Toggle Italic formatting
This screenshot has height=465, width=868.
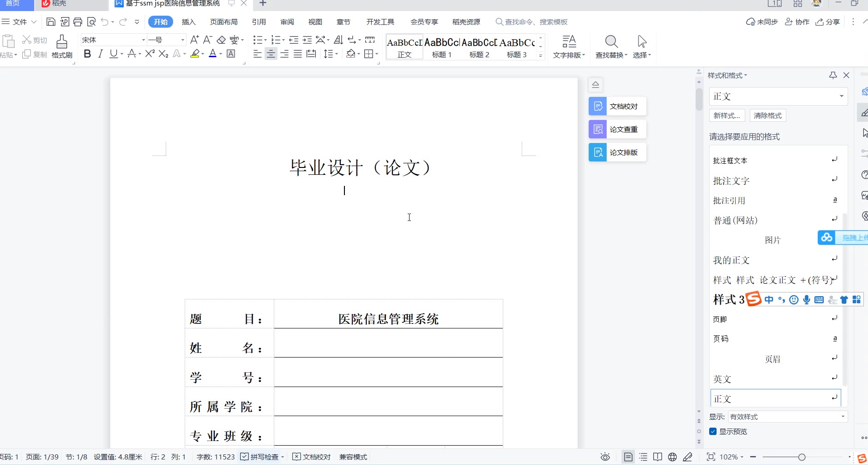click(100, 54)
